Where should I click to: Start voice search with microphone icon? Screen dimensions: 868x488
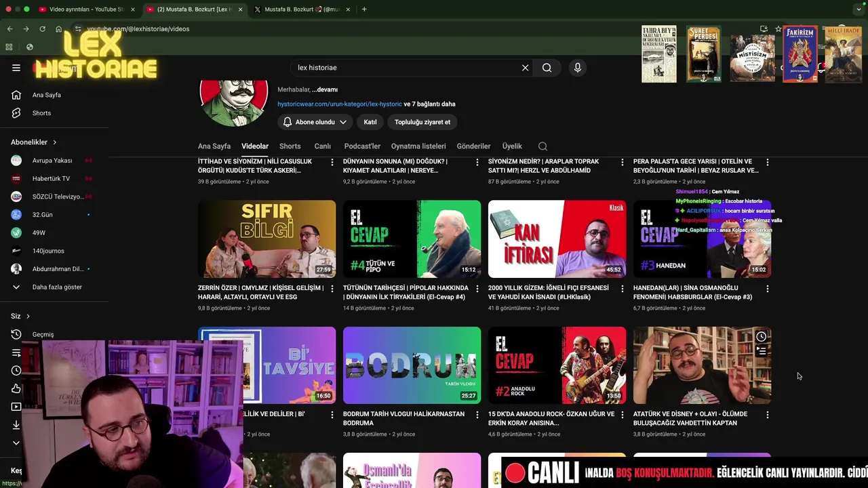[578, 68]
